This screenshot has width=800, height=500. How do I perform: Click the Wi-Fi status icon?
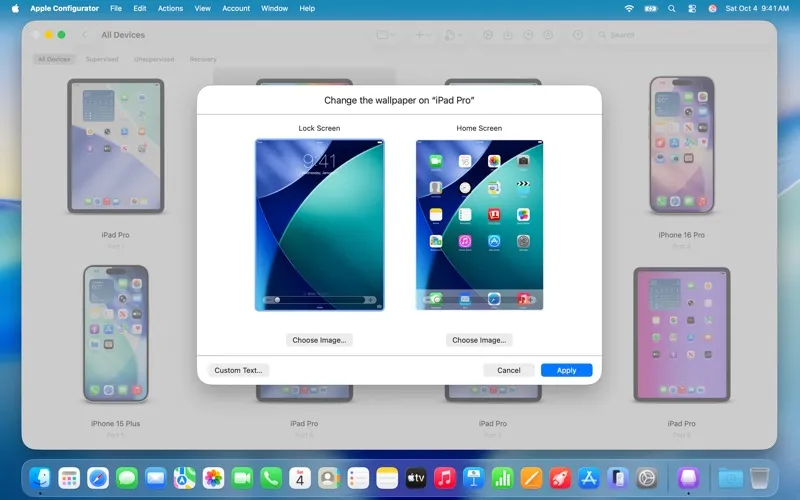[629, 8]
